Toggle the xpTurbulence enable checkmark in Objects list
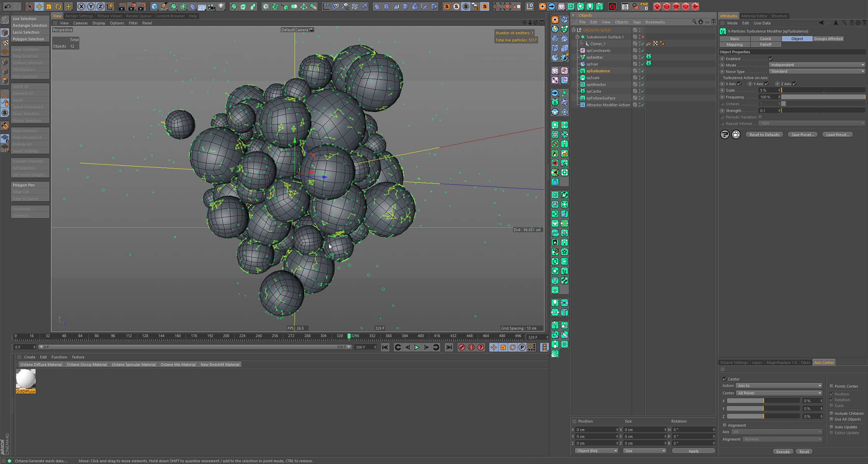Screen dimensions: 868x464 pyautogui.click(x=643, y=71)
